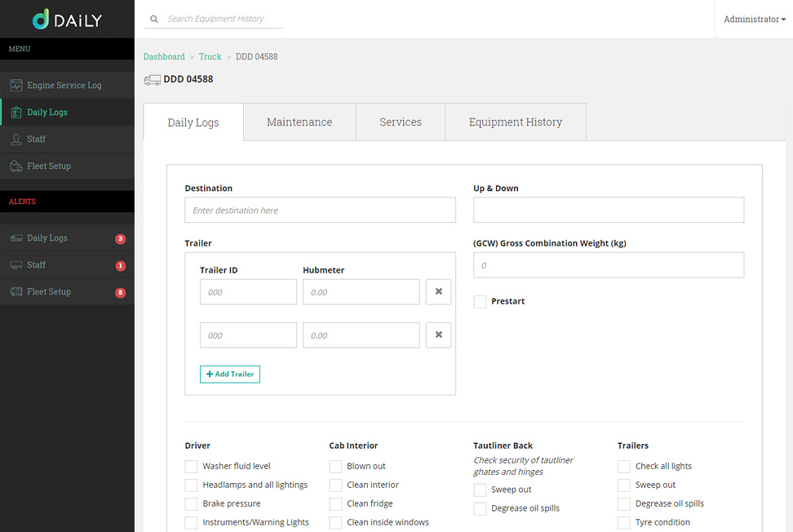Click the Truck breadcrumb link
Viewport: 793px width, 532px height.
point(210,57)
